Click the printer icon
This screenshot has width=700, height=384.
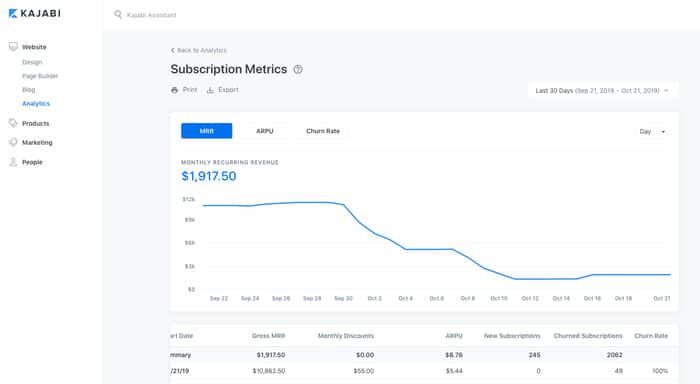175,90
